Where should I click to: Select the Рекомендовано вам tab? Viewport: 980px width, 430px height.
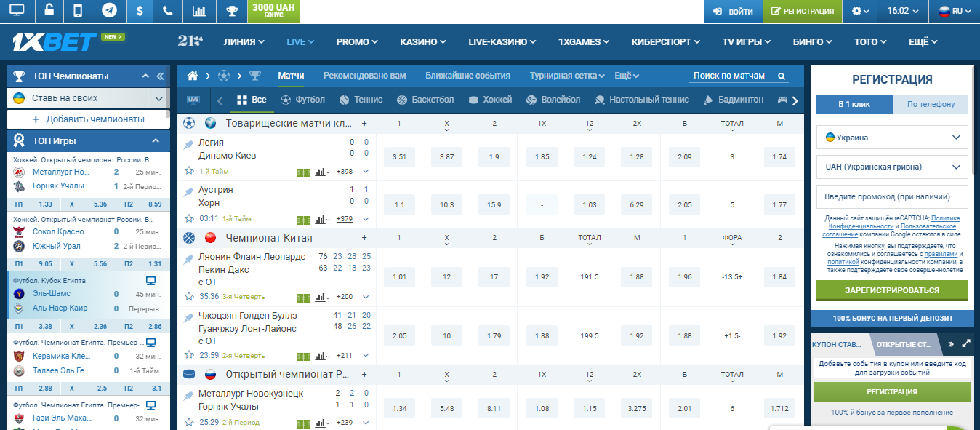(x=364, y=76)
